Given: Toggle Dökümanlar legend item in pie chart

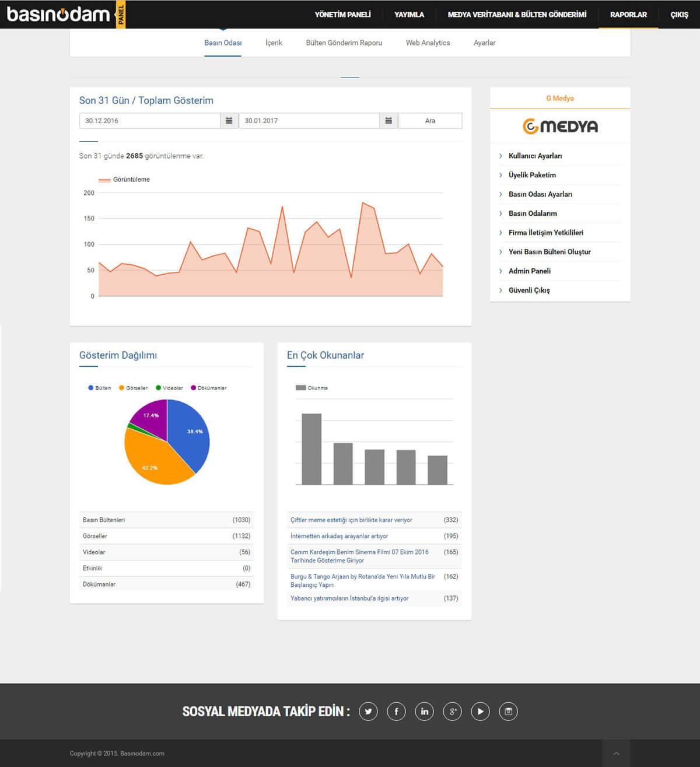Looking at the screenshot, I should click(x=209, y=388).
